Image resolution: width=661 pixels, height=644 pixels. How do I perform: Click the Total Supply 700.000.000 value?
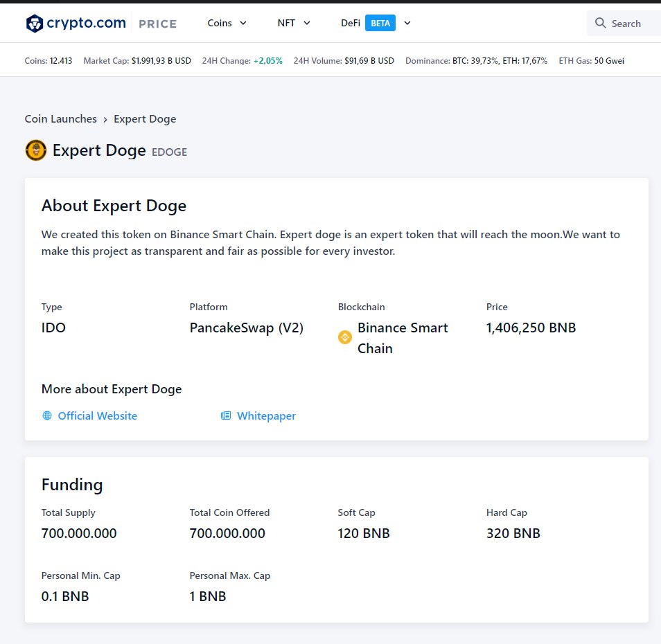[x=79, y=533]
